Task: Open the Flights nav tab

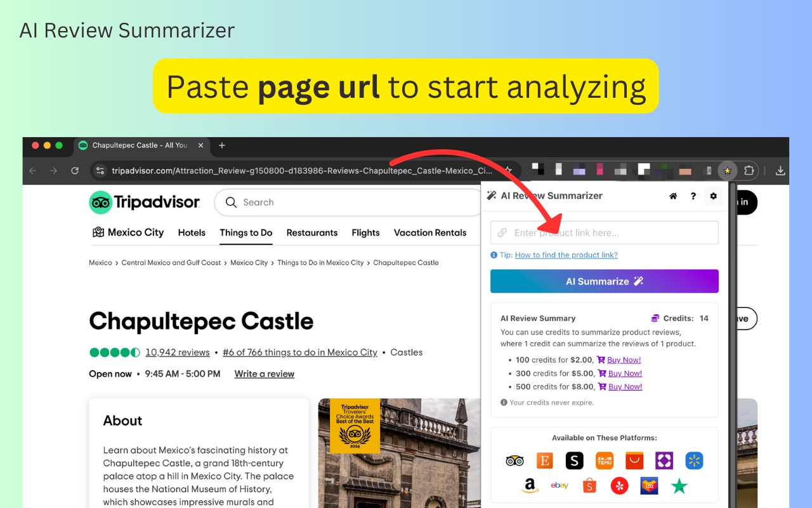Action: (x=366, y=232)
